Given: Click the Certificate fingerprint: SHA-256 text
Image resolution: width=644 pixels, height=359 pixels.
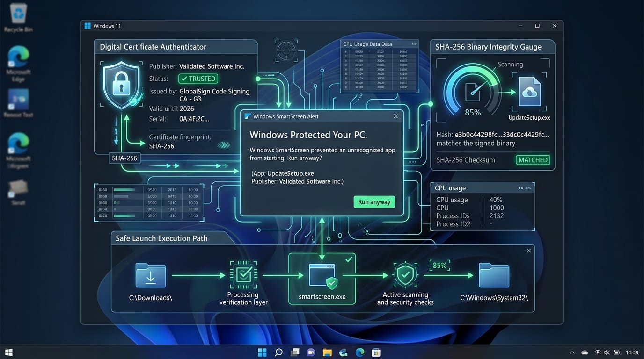Looking at the screenshot, I should pyautogui.click(x=180, y=141).
